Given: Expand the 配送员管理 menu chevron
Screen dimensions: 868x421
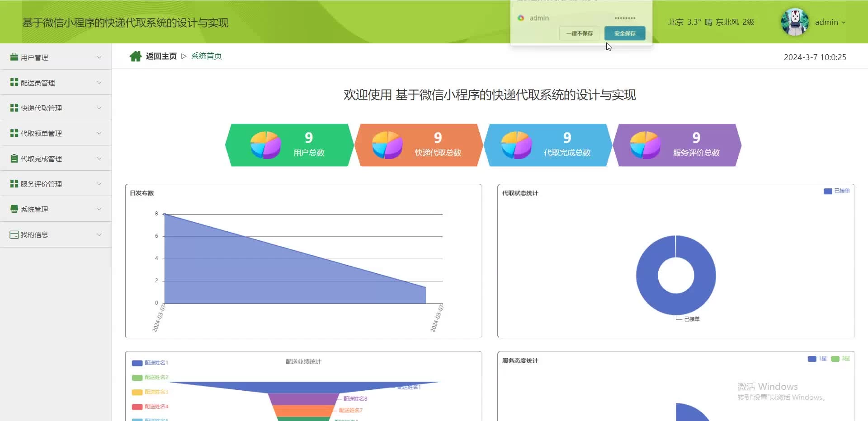Looking at the screenshot, I should click(99, 82).
